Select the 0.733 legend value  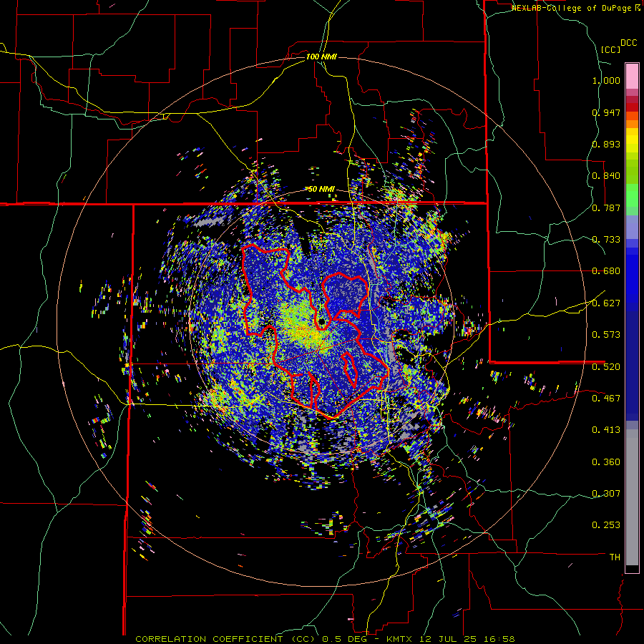[606, 240]
